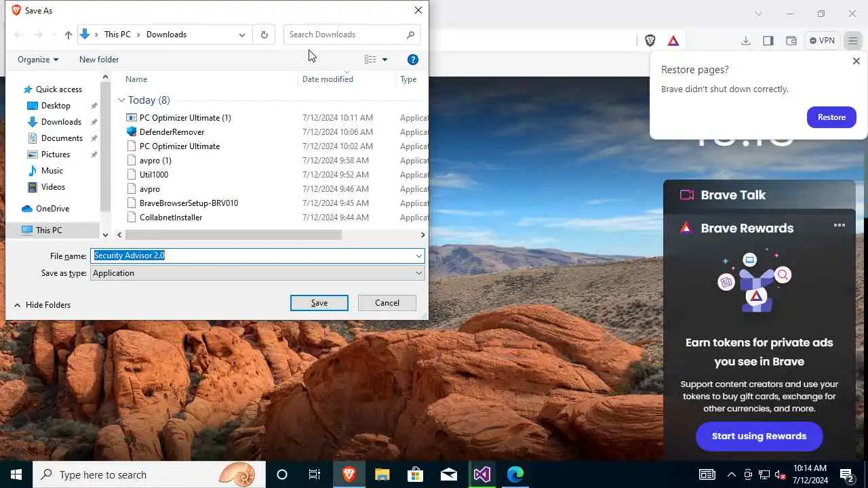Click the Cortana circle on taskbar
The width and height of the screenshot is (868, 488).
[282, 474]
